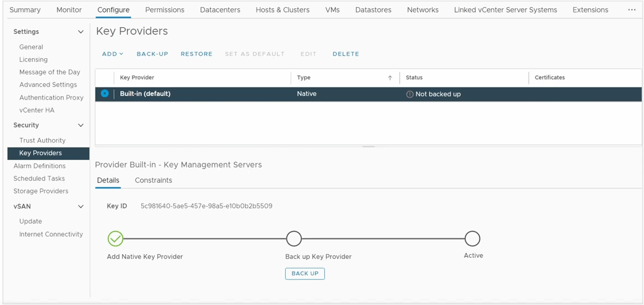Open Linked vCenter Server Systems tab
The height and width of the screenshot is (305, 644).
(x=506, y=10)
